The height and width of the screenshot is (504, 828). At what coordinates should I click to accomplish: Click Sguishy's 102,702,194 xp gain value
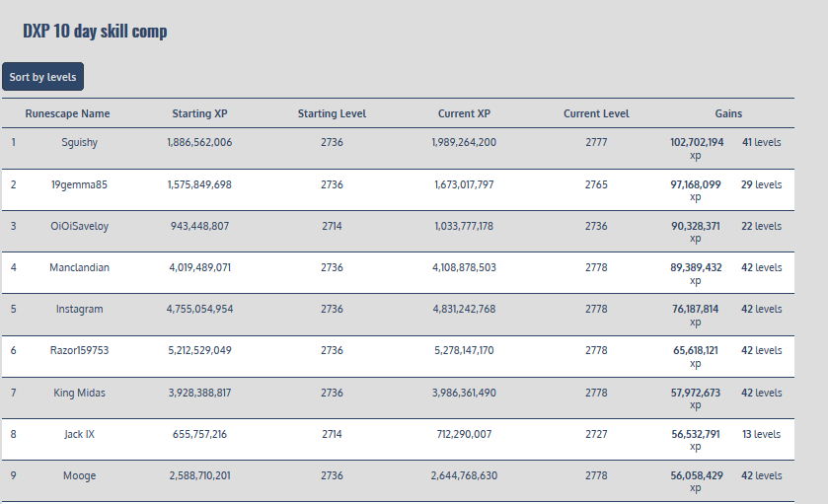click(x=696, y=143)
